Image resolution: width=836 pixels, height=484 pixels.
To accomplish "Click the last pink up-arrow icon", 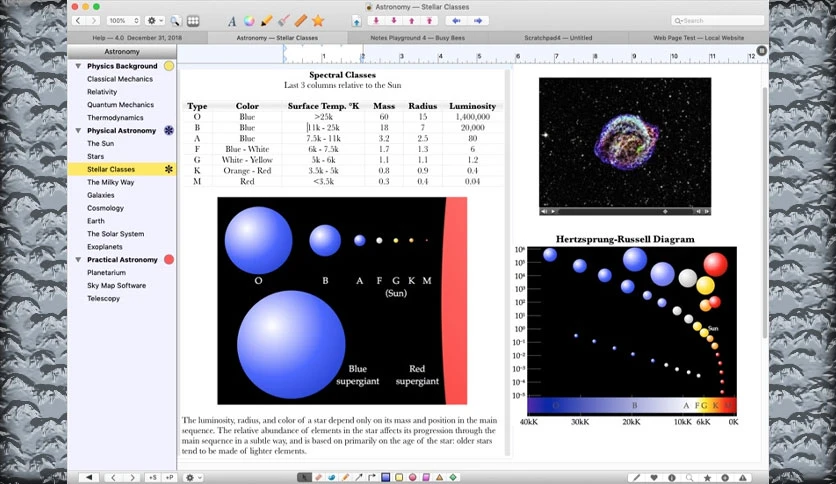I will (429, 20).
